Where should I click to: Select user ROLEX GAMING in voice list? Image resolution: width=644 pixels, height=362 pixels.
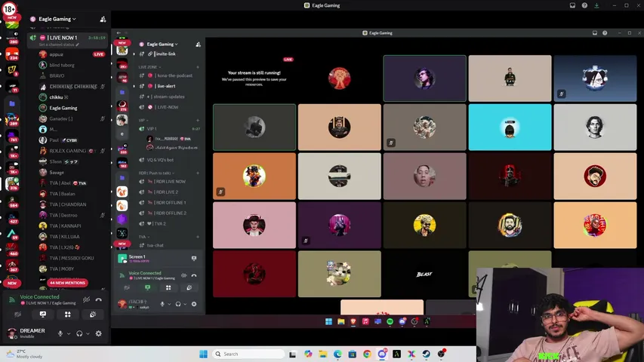click(72, 151)
